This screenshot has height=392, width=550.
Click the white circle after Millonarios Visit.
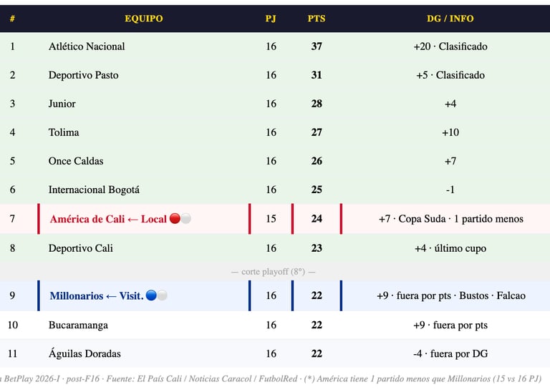pyautogui.click(x=162, y=295)
